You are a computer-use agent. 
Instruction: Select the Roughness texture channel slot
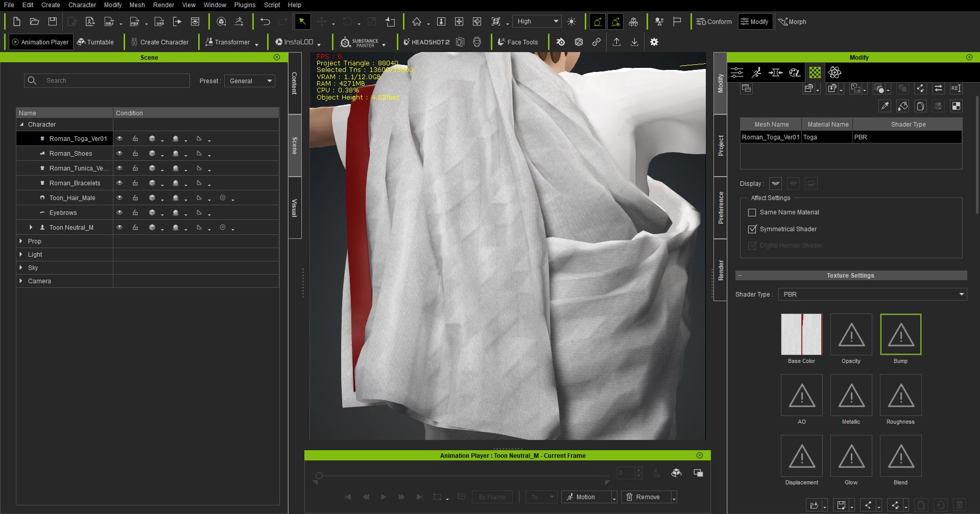point(900,395)
